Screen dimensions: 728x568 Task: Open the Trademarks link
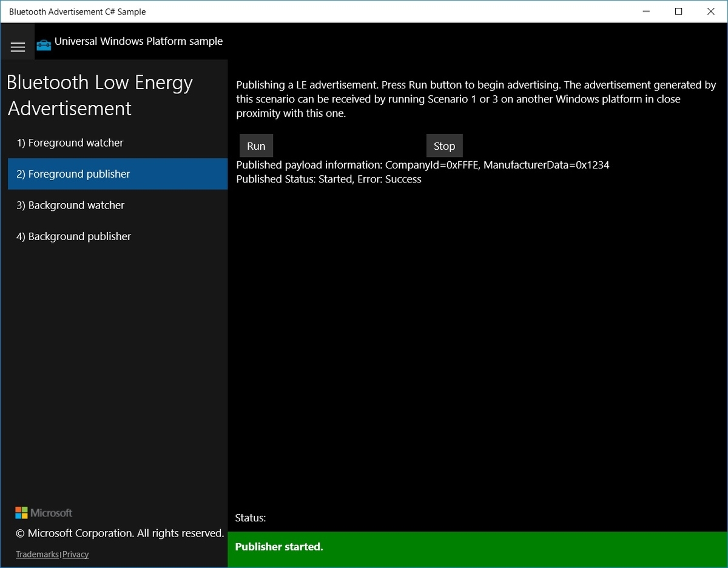(37, 554)
